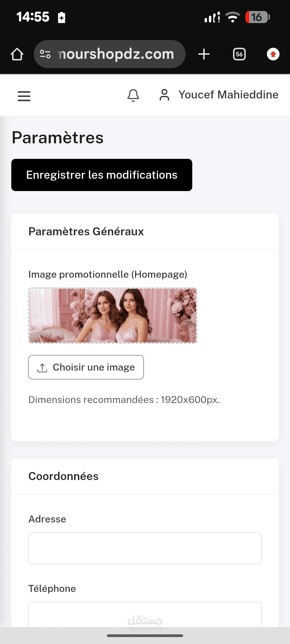This screenshot has height=644, width=290.
Task: Tap the Coordonnées section header
Action: [64, 476]
